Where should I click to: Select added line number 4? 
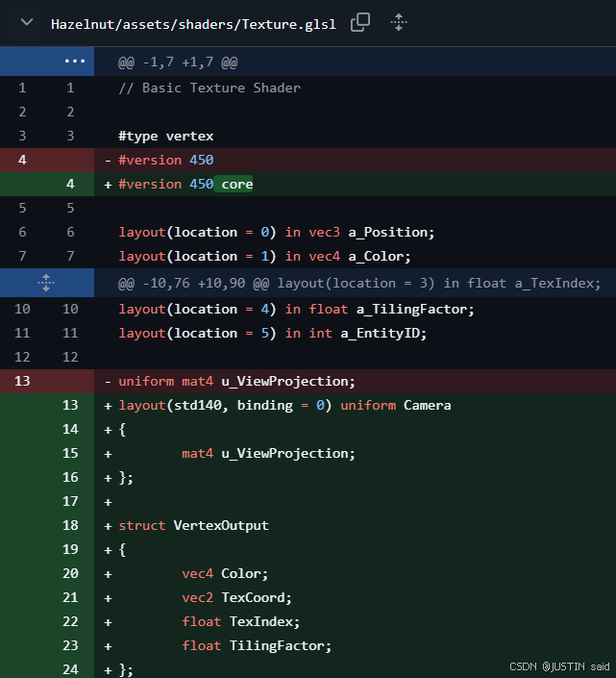(70, 184)
